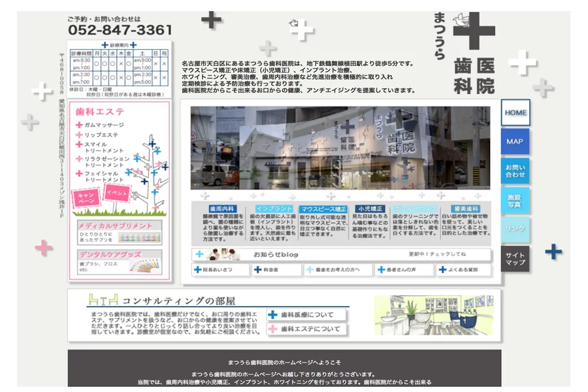Open the MAP navigation tab
588x392 pixels.
click(x=515, y=141)
